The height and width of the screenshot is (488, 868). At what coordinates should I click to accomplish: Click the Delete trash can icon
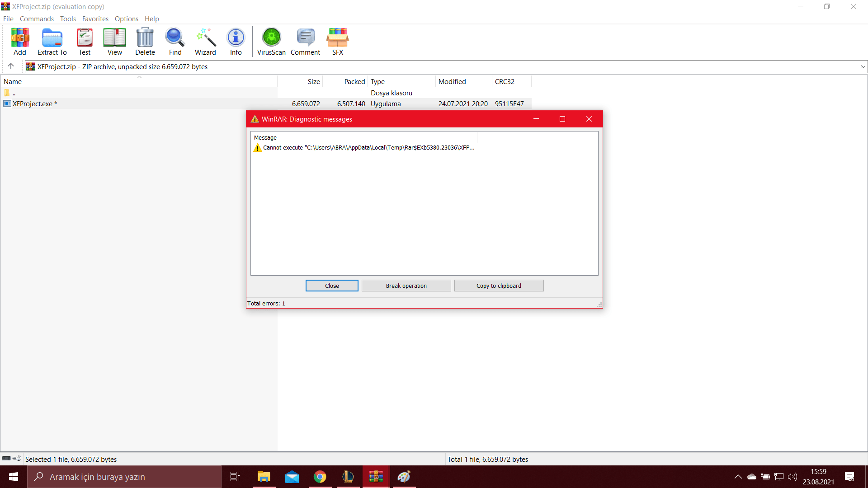[145, 42]
